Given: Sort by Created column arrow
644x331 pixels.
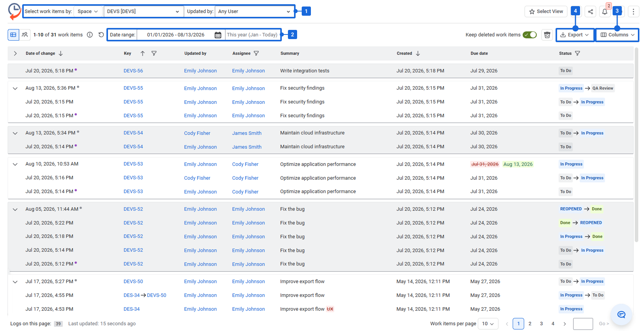Looking at the screenshot, I should tap(418, 54).
